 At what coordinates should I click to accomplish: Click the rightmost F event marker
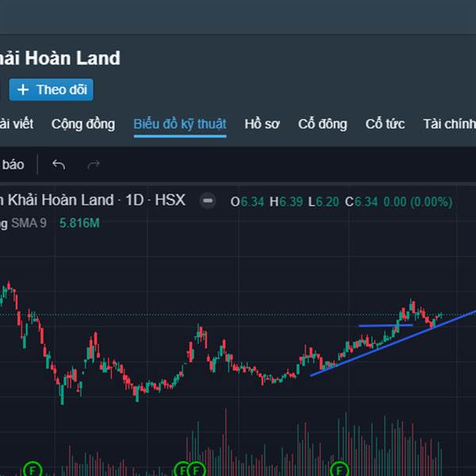click(x=339, y=470)
